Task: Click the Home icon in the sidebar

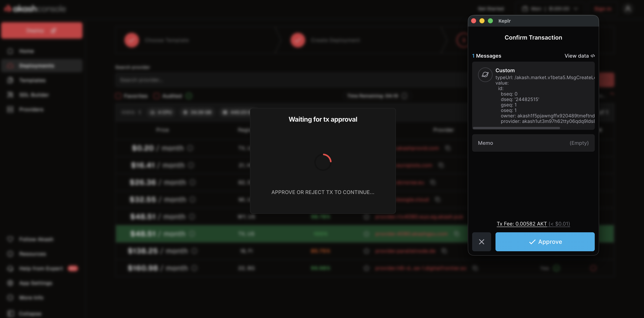Action: click(x=10, y=51)
